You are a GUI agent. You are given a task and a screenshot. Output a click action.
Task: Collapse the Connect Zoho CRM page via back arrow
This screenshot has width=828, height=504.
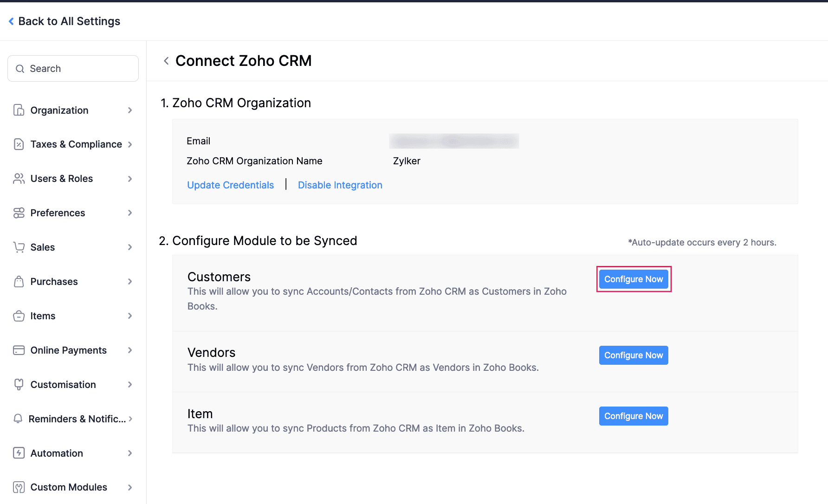(x=166, y=60)
